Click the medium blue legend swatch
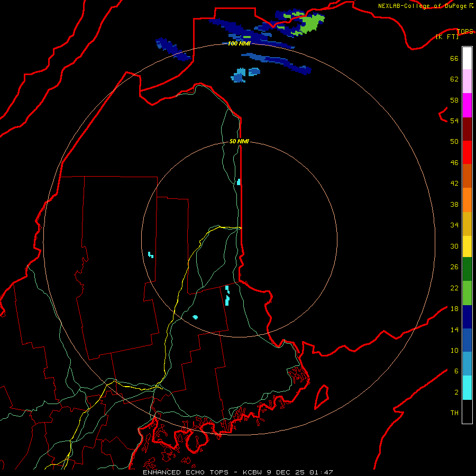Viewport: 476px width, 476px height. pos(467,340)
